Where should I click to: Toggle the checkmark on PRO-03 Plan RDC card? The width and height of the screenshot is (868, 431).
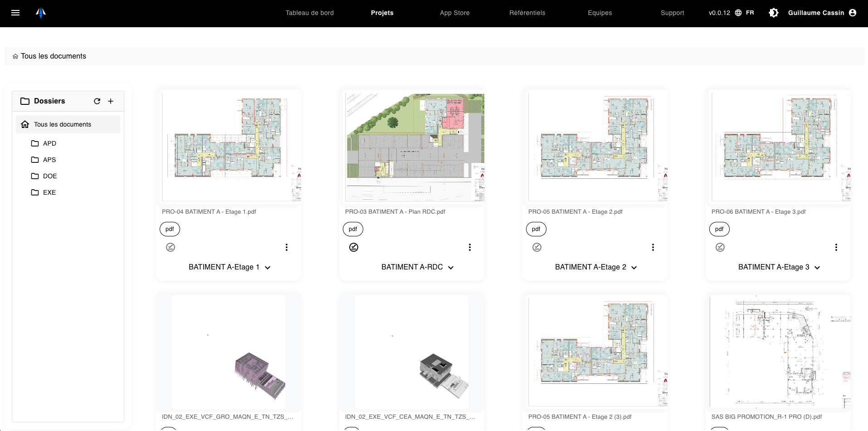coord(353,247)
